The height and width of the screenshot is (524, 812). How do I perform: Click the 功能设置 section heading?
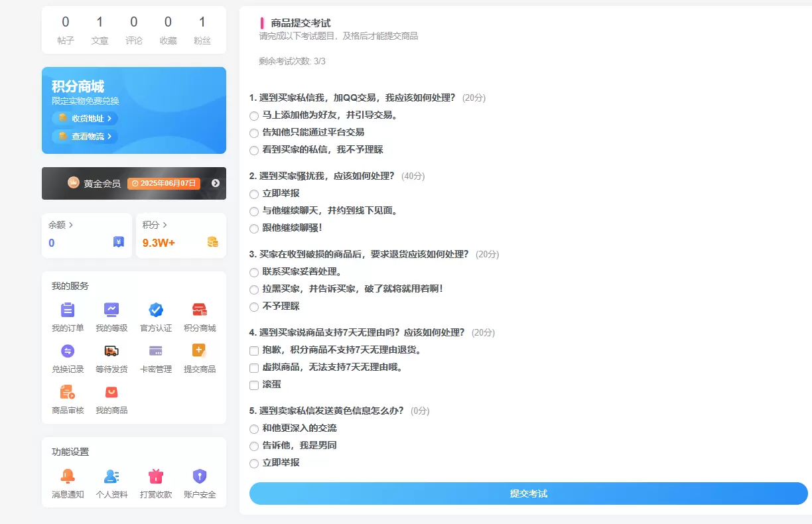tap(70, 452)
